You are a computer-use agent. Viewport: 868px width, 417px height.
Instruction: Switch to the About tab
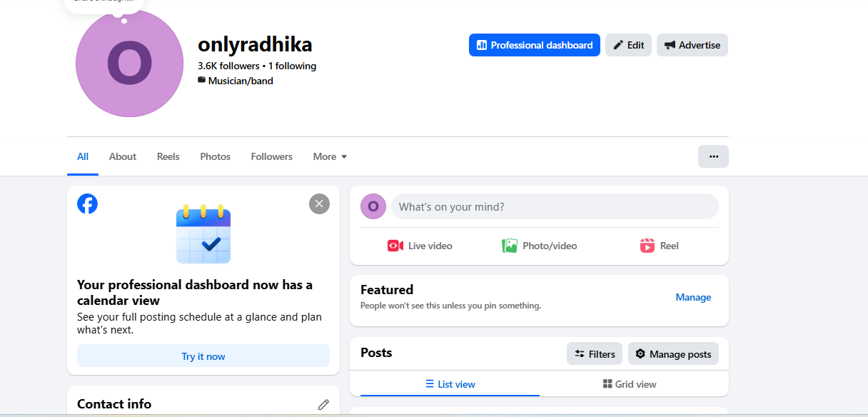[x=123, y=156]
